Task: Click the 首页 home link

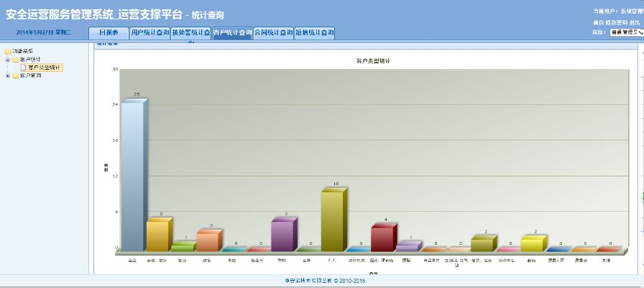Action: tap(597, 22)
